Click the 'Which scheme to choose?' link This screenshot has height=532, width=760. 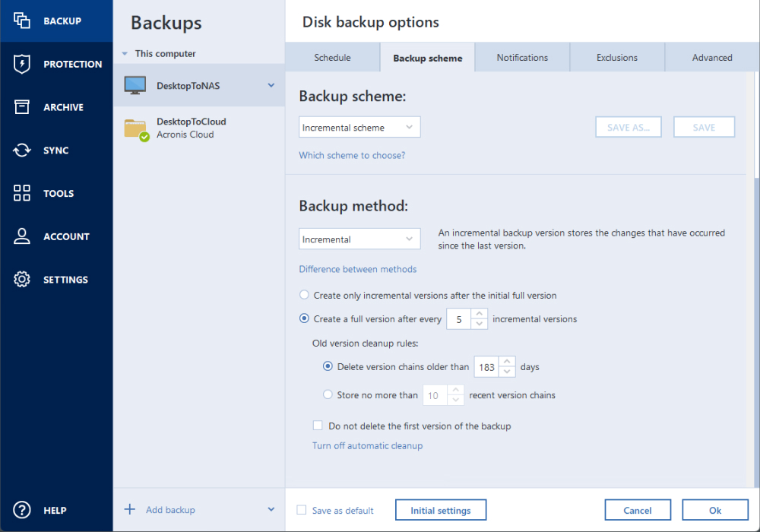(352, 155)
